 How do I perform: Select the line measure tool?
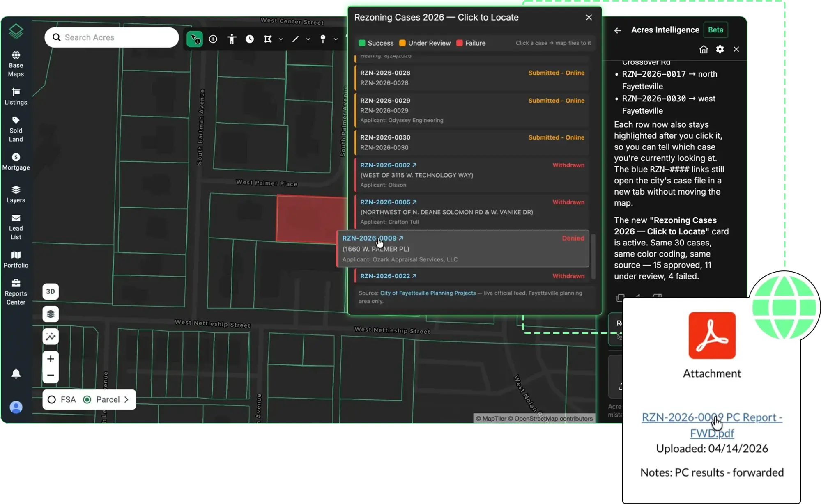pyautogui.click(x=295, y=39)
